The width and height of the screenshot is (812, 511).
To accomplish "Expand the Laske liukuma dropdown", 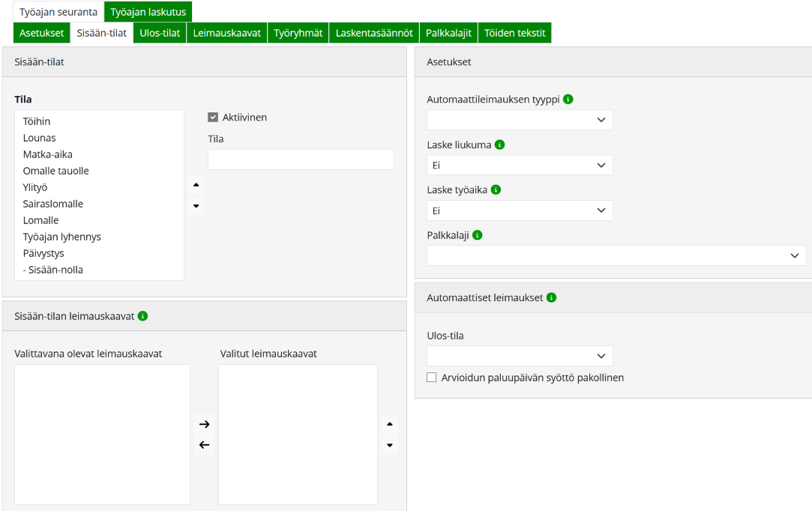I will 520,165.
